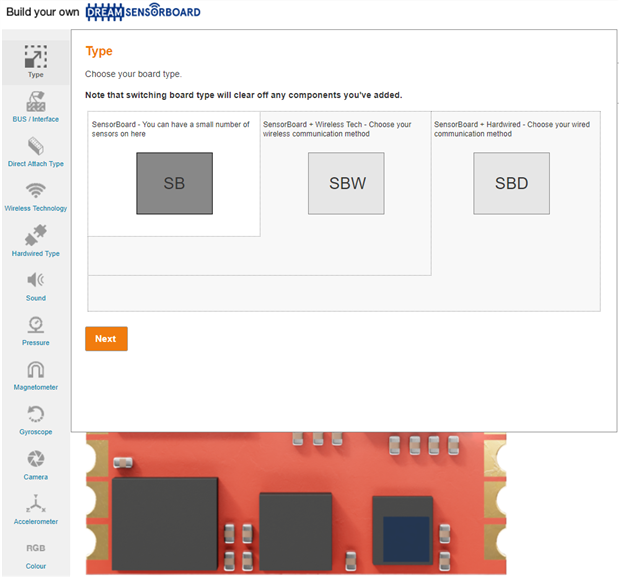Choose the SBD hardwired board tile
This screenshot has height=577, width=619.
point(512,184)
